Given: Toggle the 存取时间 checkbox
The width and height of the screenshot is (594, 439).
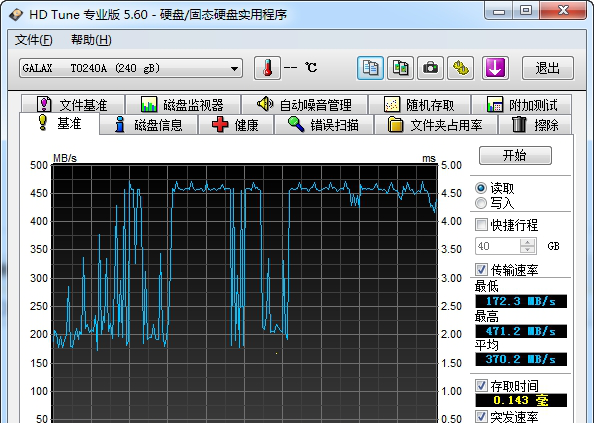Looking at the screenshot, I should pyautogui.click(x=481, y=386).
